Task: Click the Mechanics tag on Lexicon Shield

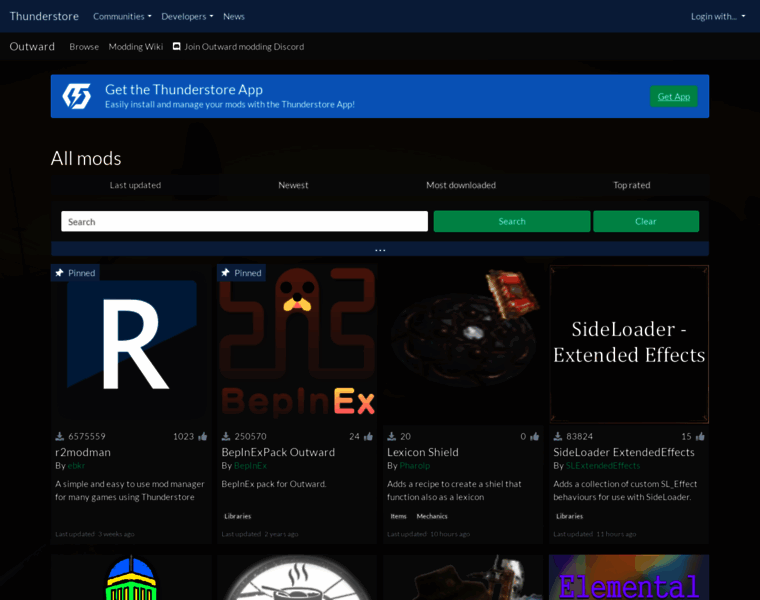Action: 432,517
